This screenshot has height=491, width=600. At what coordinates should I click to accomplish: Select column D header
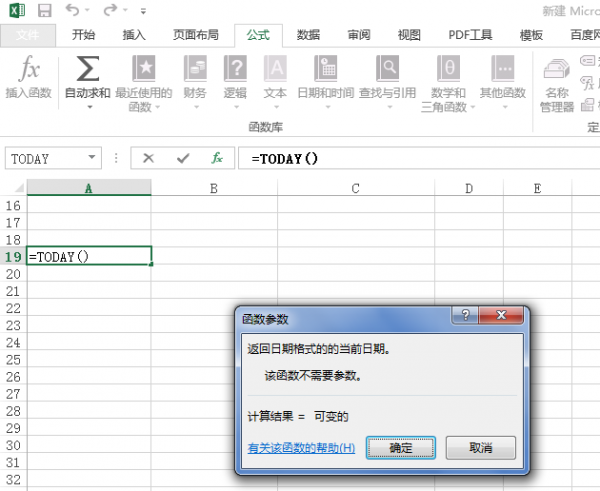tap(469, 188)
